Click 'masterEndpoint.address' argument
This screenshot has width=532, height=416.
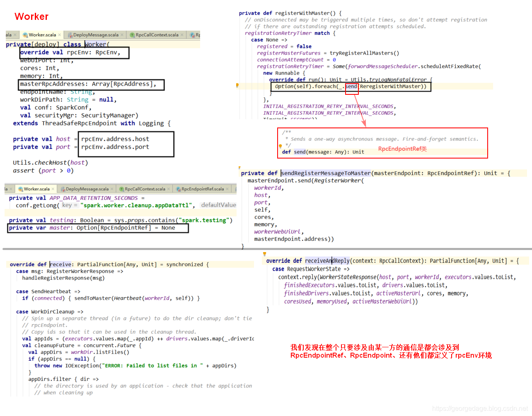290,239
